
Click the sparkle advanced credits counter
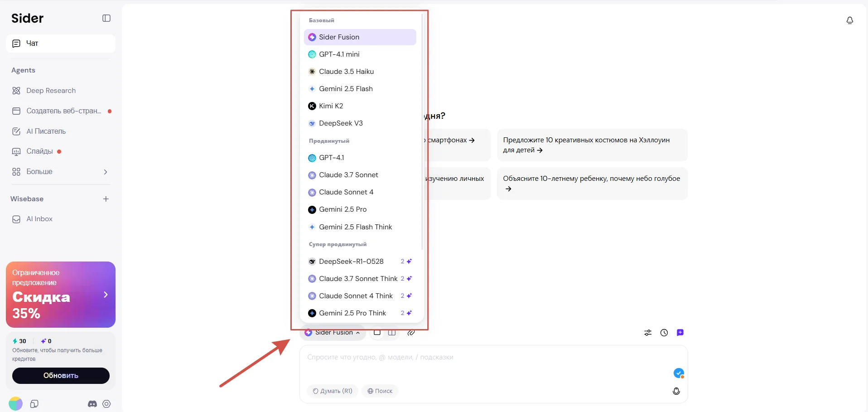(x=46, y=341)
